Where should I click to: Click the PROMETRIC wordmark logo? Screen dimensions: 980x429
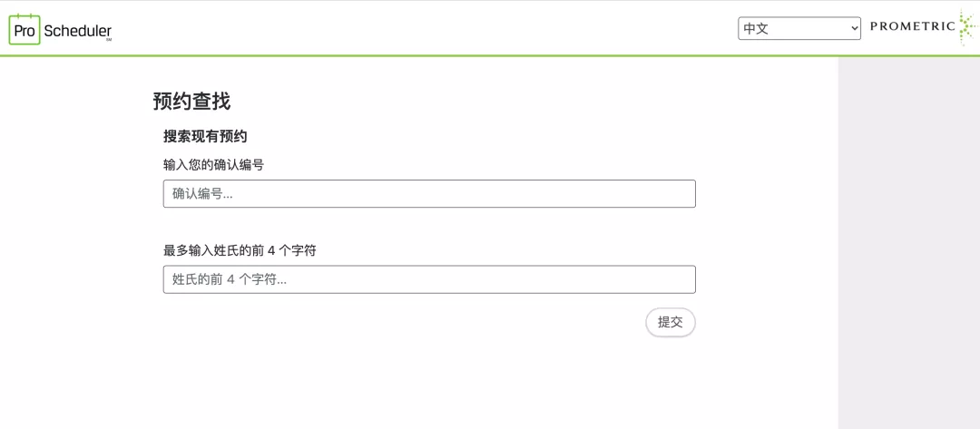912,26
